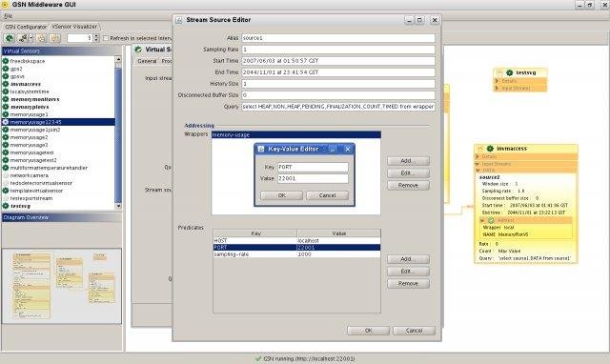Click the Virtual Sensors list scroll-up arrow

point(118,59)
